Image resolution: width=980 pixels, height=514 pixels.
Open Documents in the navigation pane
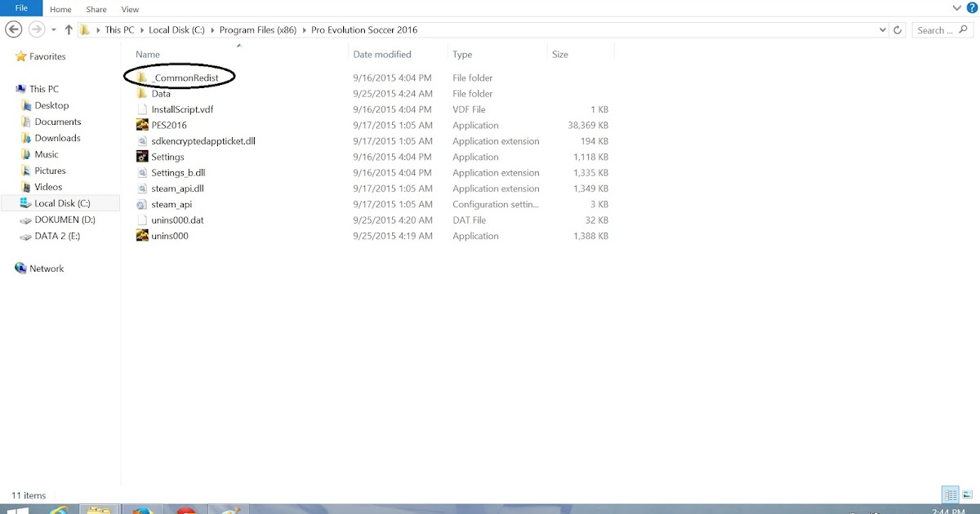57,122
